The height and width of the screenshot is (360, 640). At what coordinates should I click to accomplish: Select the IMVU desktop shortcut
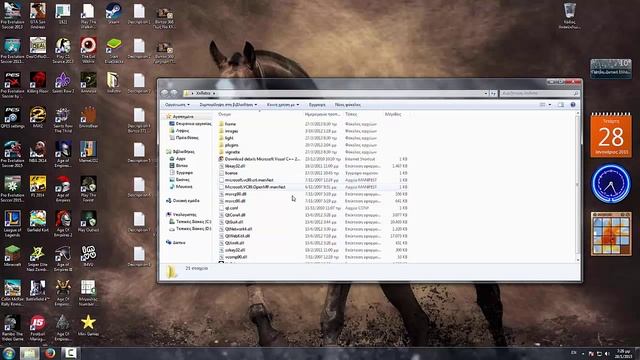[x=88, y=256]
